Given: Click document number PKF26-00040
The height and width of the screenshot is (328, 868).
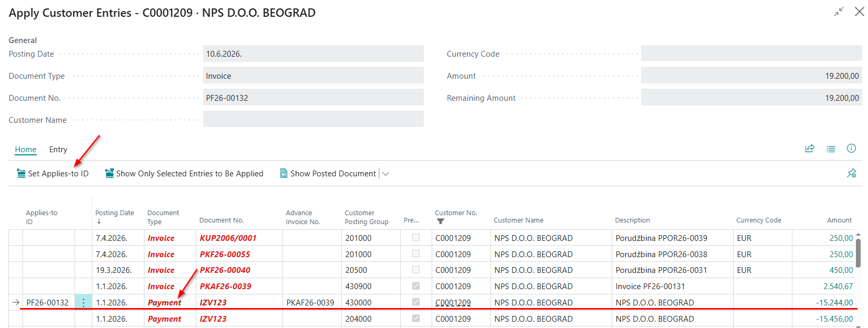Looking at the screenshot, I should click(225, 270).
